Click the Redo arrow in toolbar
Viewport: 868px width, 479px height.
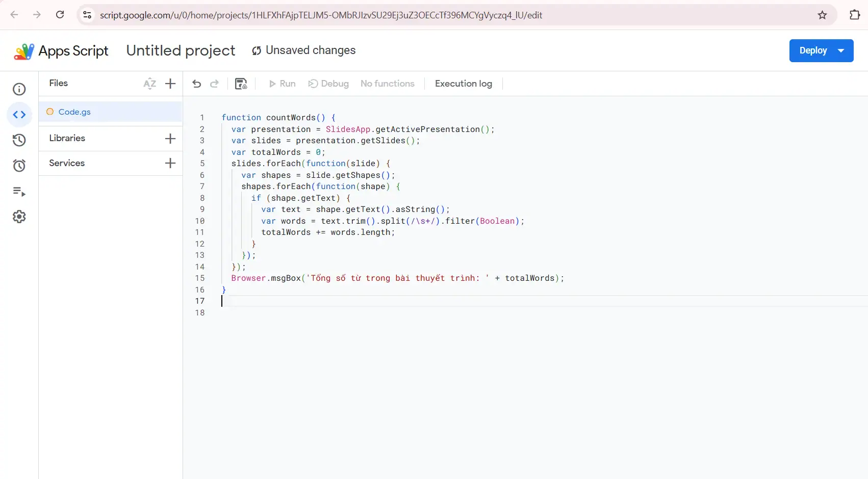point(215,84)
